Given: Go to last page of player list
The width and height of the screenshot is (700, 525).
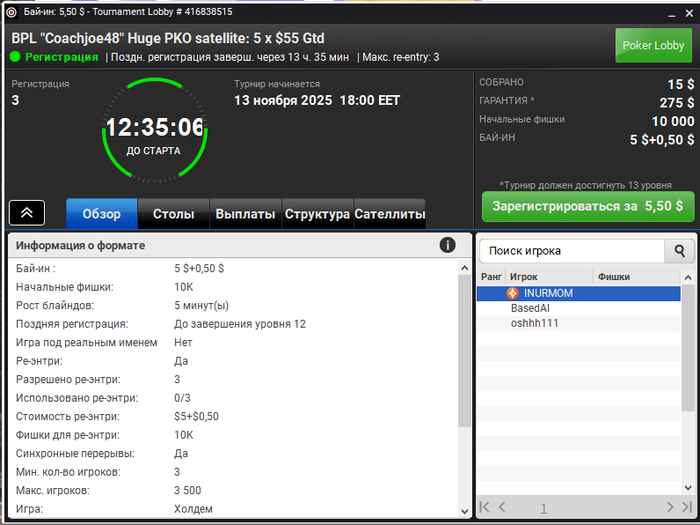Looking at the screenshot, I should [687, 507].
